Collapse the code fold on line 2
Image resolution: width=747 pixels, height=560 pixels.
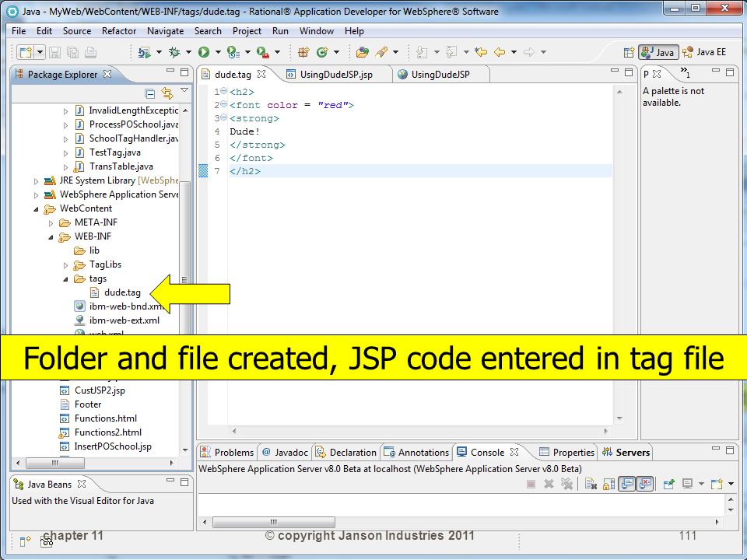[223, 104]
